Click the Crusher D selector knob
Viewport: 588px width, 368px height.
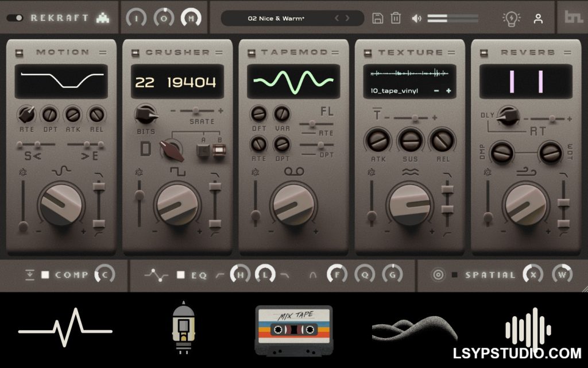click(x=171, y=149)
